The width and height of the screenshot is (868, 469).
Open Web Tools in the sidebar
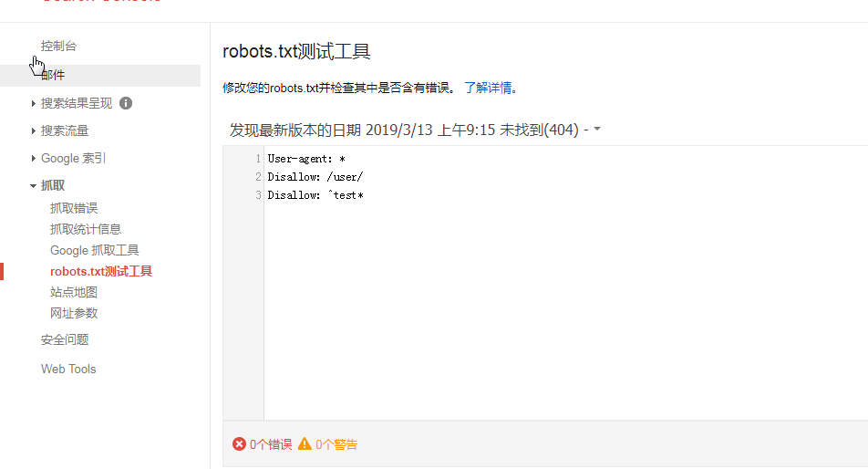coord(68,369)
